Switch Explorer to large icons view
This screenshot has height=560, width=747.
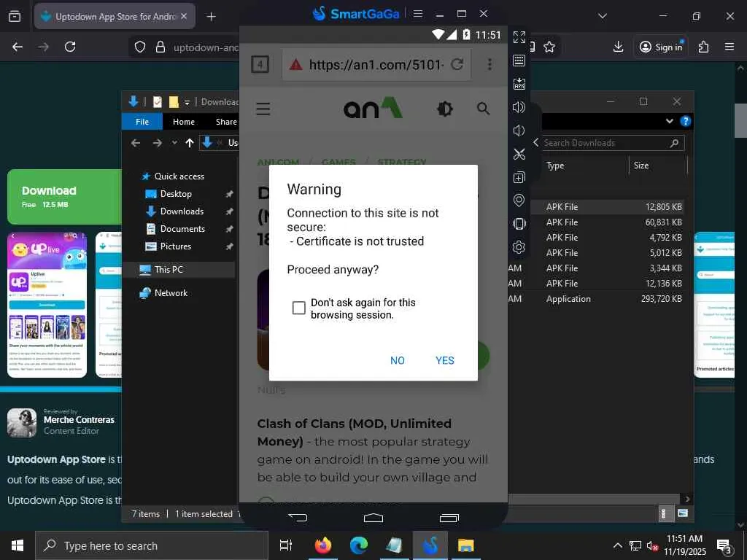[x=682, y=513]
